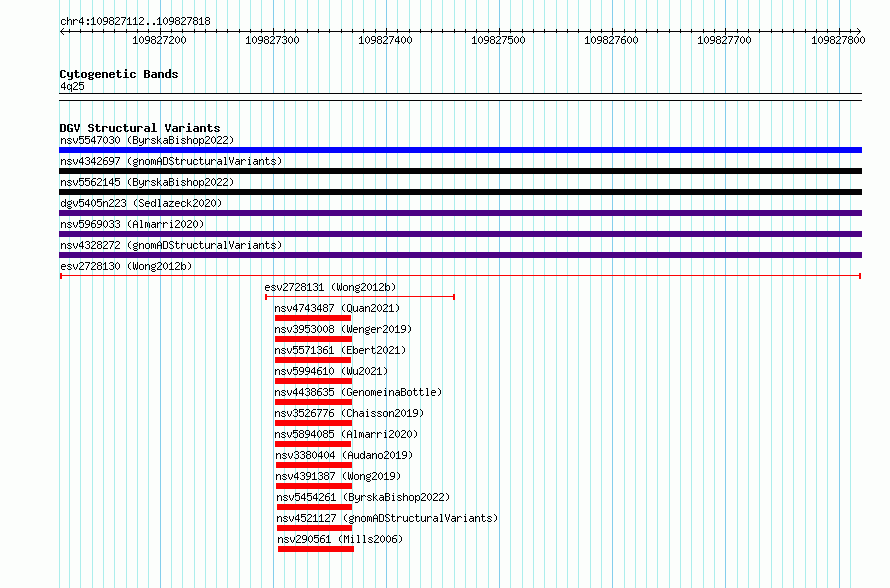890x588 pixels.
Task: Click the red nsv4521127 variant bar
Action: click(x=314, y=528)
